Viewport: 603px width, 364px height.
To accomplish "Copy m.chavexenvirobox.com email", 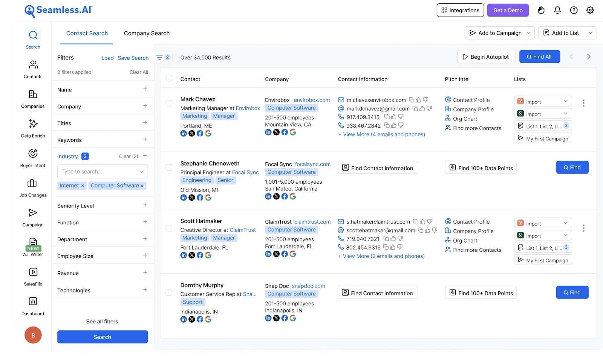I will [412, 100].
